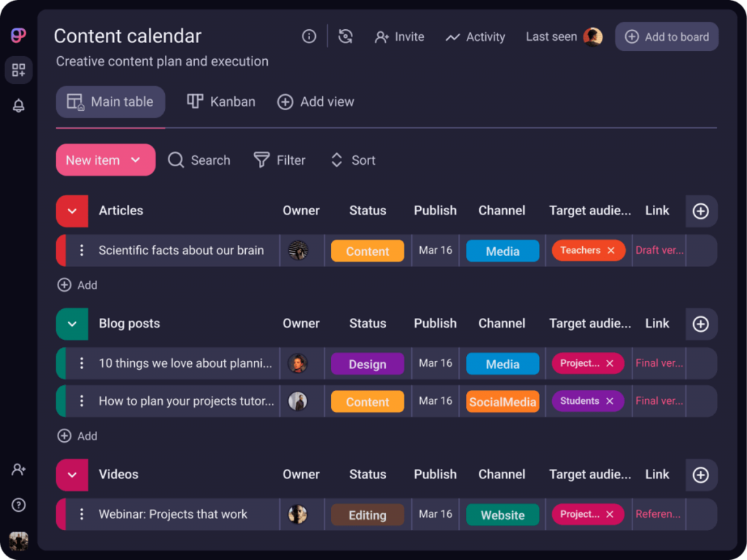Screen dimensions: 747x560
Task: Click the Add to board button
Action: [x=666, y=36]
